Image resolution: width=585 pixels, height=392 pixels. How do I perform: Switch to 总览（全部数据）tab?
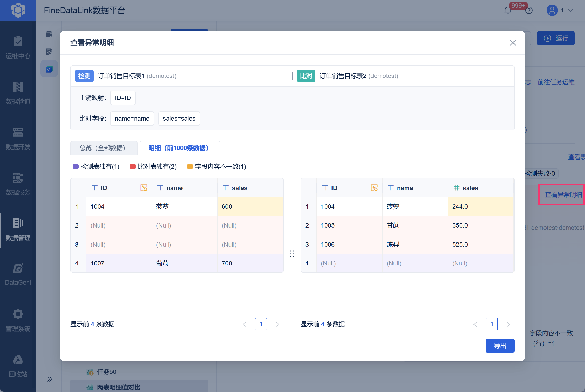(104, 148)
